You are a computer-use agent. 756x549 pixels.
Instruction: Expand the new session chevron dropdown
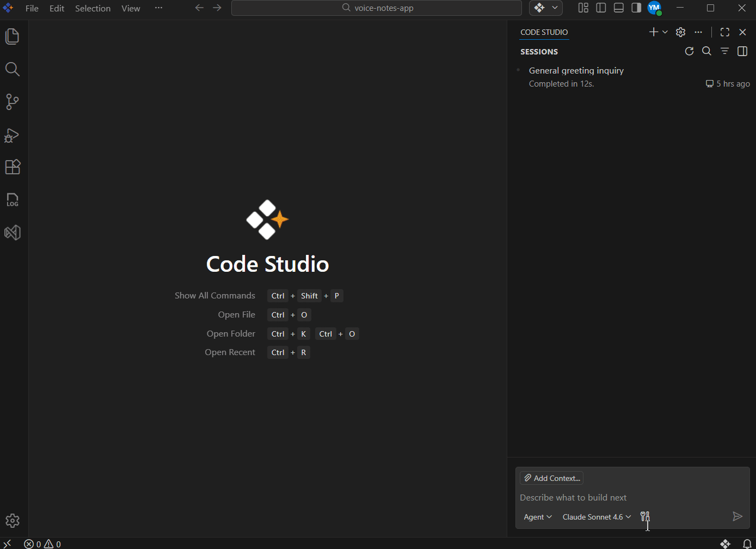point(665,32)
